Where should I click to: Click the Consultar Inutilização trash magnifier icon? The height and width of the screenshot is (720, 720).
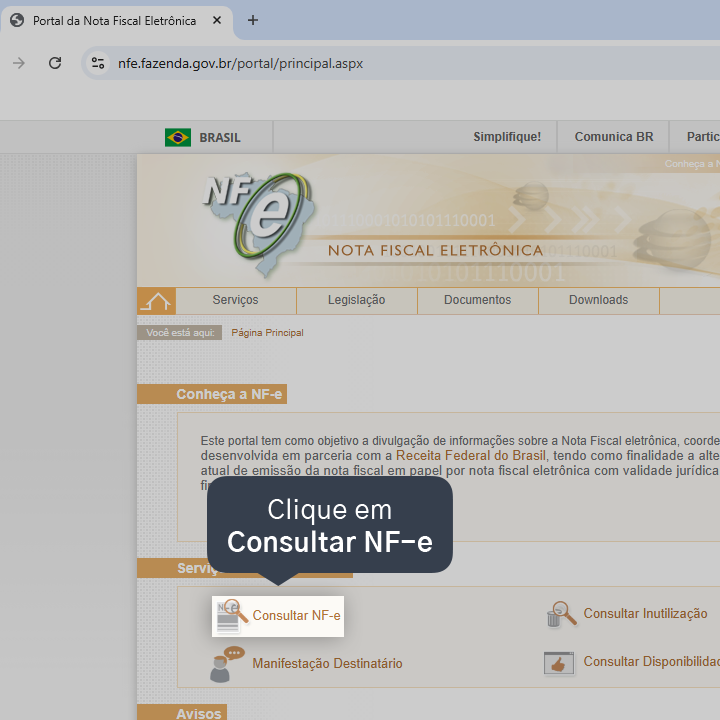(x=561, y=614)
